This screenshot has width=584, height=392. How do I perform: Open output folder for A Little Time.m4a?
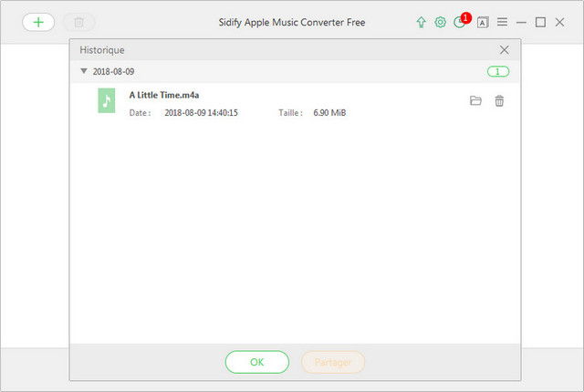[x=475, y=101]
